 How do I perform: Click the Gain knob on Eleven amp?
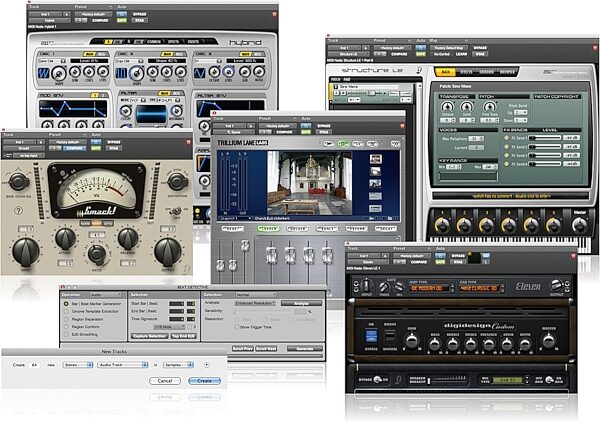coord(412,341)
